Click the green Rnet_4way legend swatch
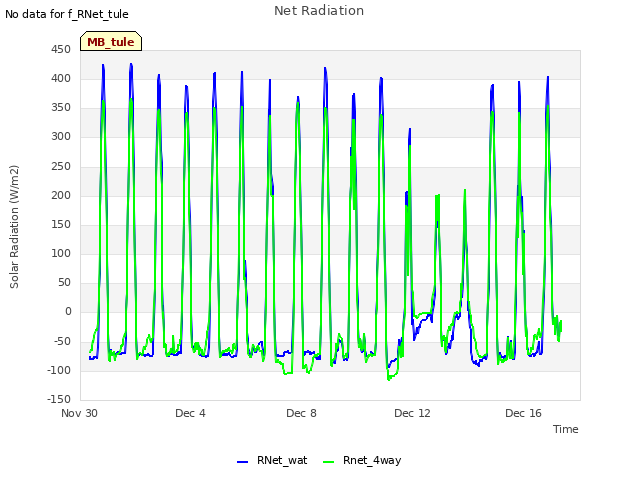640x480 pixels. [x=328, y=462]
